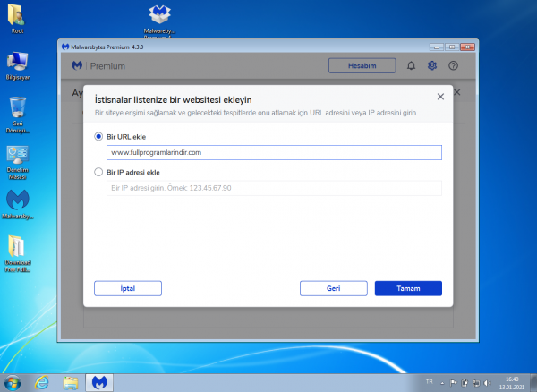This screenshot has height=392, width=537.
Task: Open Windows Explorer from the taskbar
Action: (x=70, y=382)
